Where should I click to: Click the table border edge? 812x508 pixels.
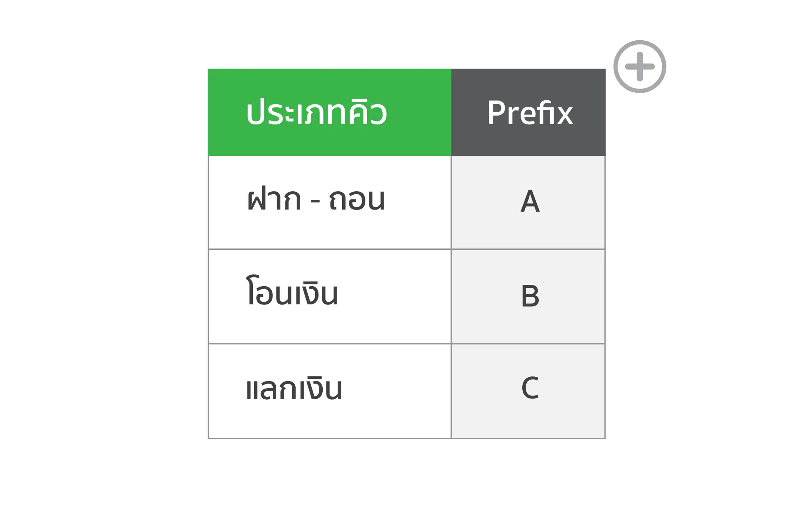pos(208,296)
